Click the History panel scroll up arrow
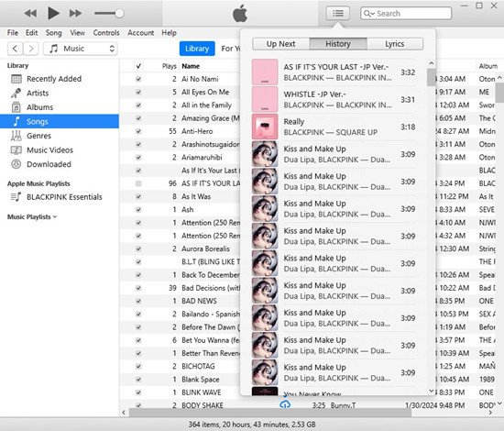 point(432,63)
